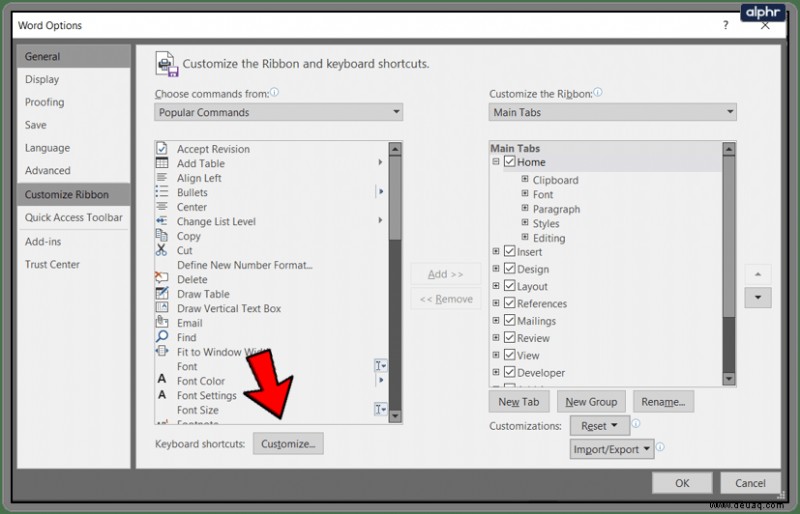Image resolution: width=800 pixels, height=514 pixels.
Task: Disable the References tab checkbox
Action: click(509, 303)
